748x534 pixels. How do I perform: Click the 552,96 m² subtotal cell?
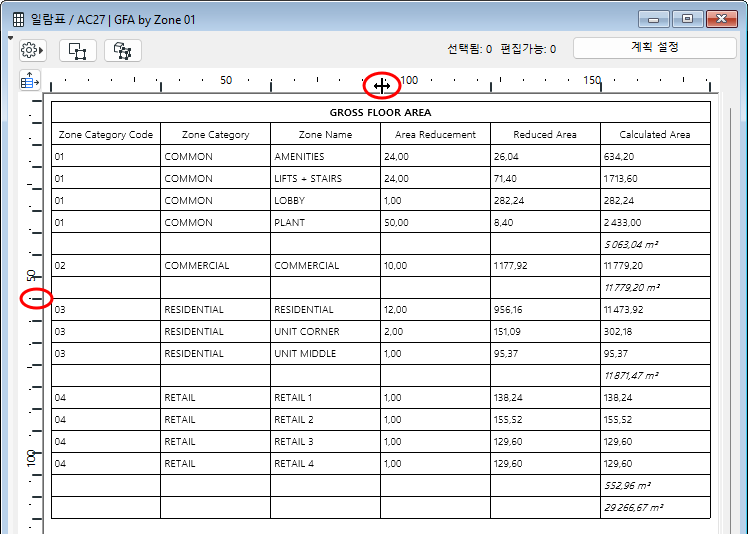(655, 485)
